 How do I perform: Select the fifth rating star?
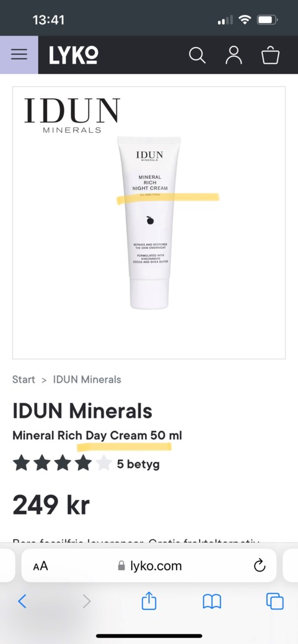pyautogui.click(x=104, y=463)
